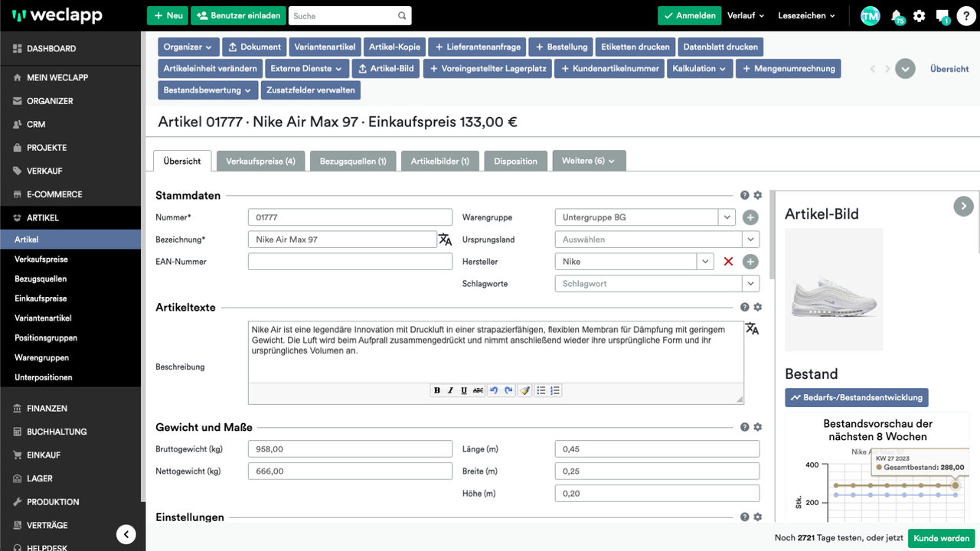This screenshot has width=980, height=551.
Task: Expand Kalkulation dropdown button
Action: [x=700, y=68]
